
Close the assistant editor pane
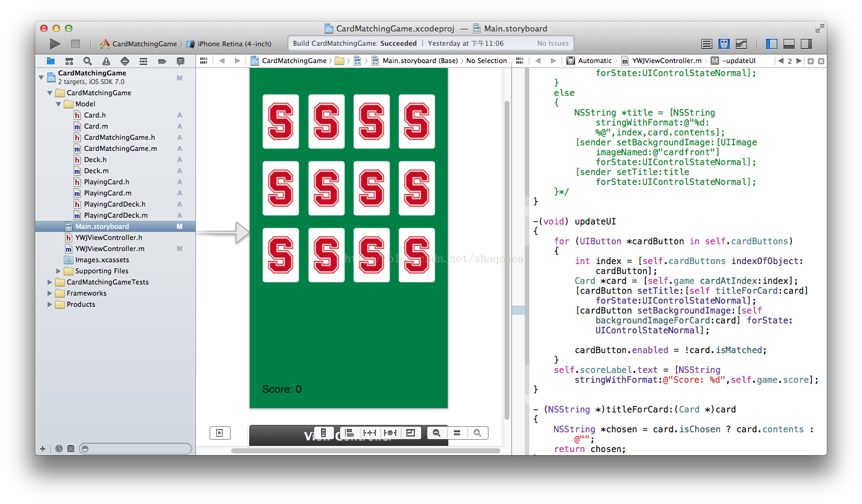tap(821, 61)
